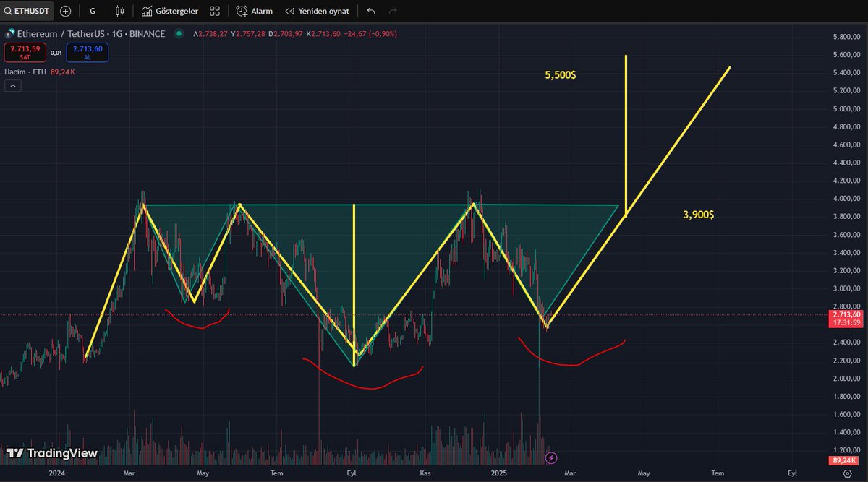Click the TradingView logo
The height and width of the screenshot is (482, 868).
click(51, 453)
